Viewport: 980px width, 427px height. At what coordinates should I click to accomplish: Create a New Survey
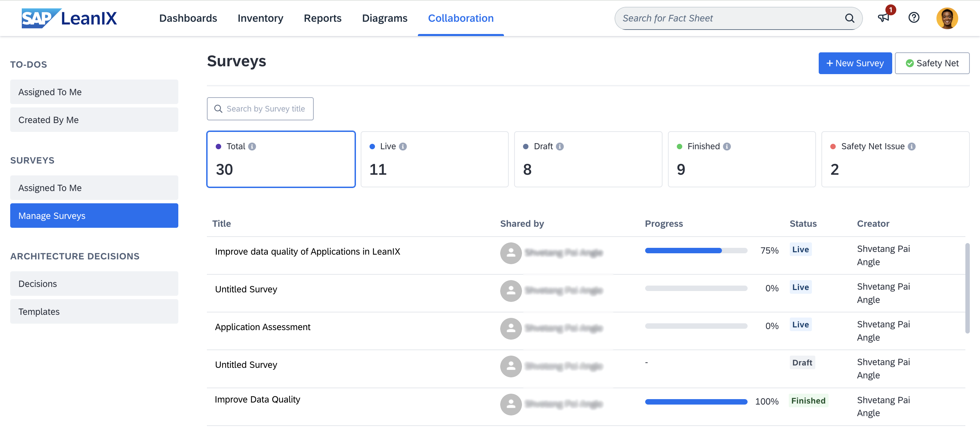click(x=855, y=63)
